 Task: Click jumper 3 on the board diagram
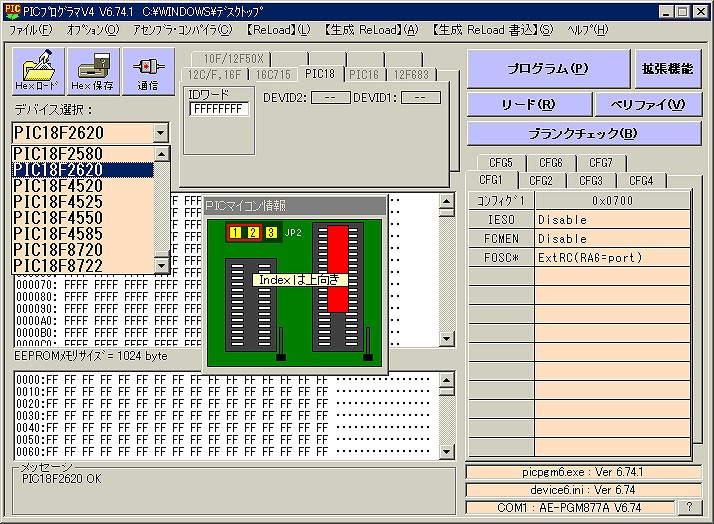click(270, 233)
